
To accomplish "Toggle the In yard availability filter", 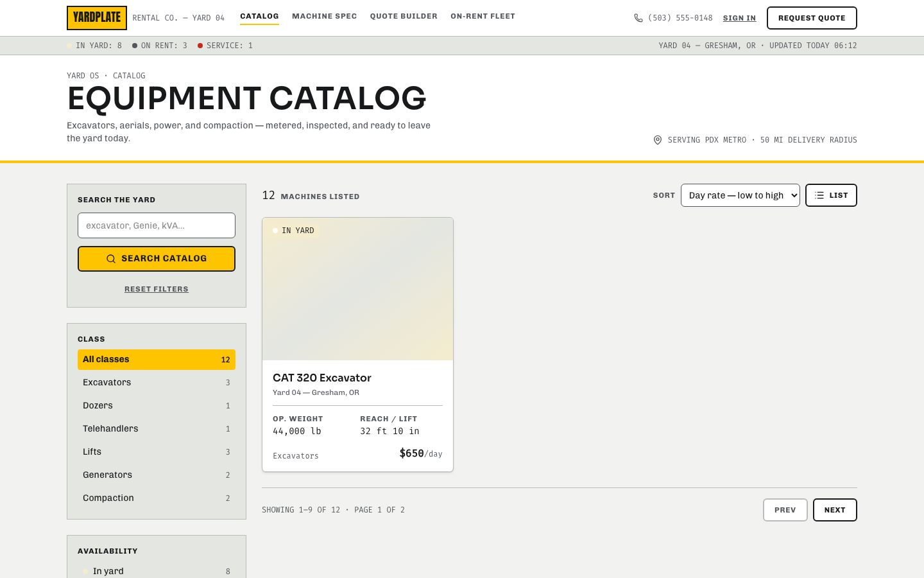I will coord(157,571).
